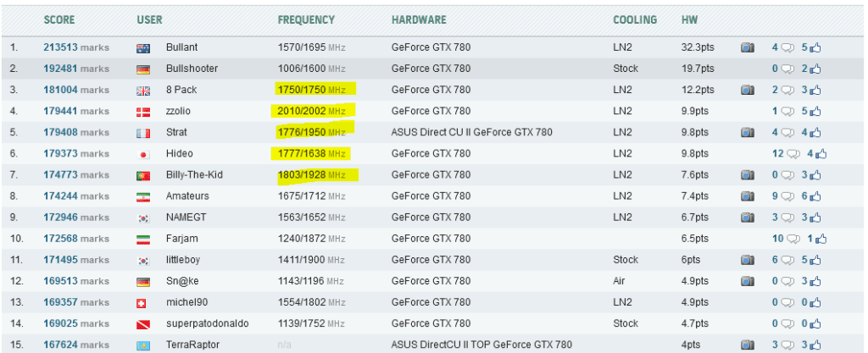Open the comments bubble in Hideo's row
Viewport: 868px width, 353px height.
click(x=793, y=154)
